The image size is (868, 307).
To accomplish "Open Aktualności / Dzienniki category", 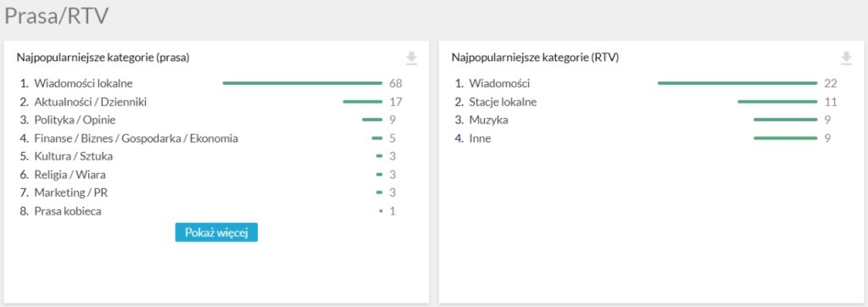I will point(90,102).
